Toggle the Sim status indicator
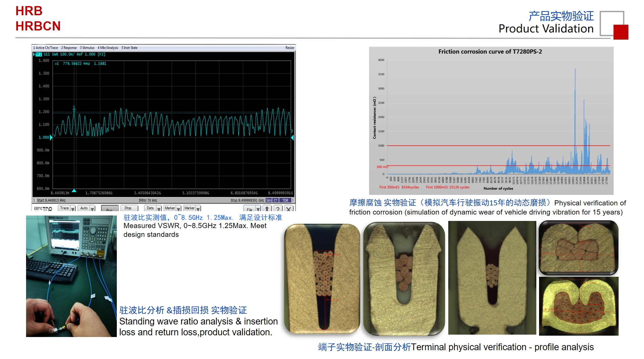Viewport: 644px width, 359px height. (269, 200)
